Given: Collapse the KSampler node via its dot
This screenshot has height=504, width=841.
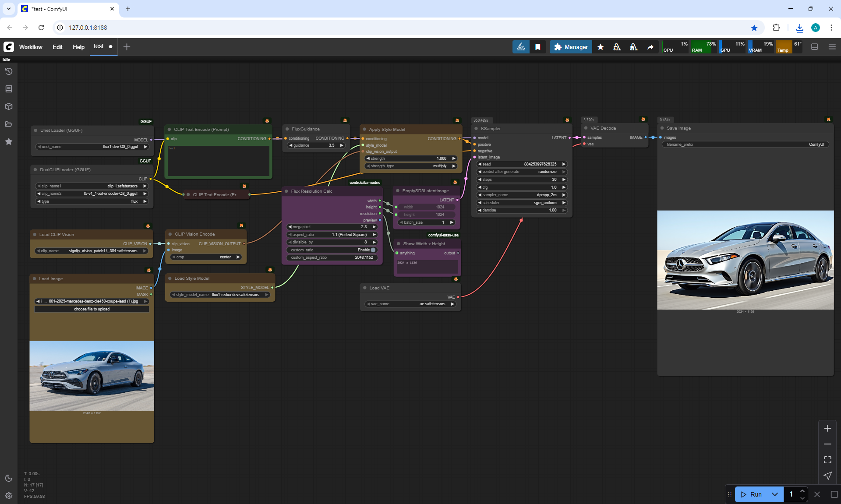Looking at the screenshot, I should (x=476, y=129).
